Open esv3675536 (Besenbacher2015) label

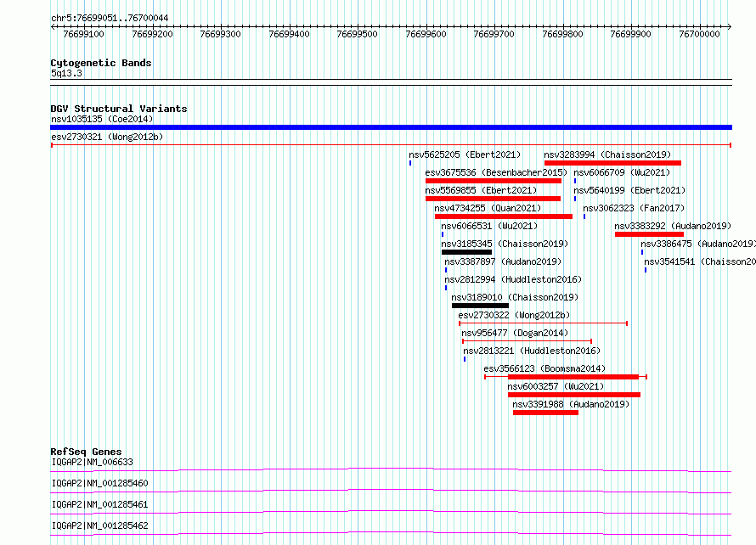(496, 172)
